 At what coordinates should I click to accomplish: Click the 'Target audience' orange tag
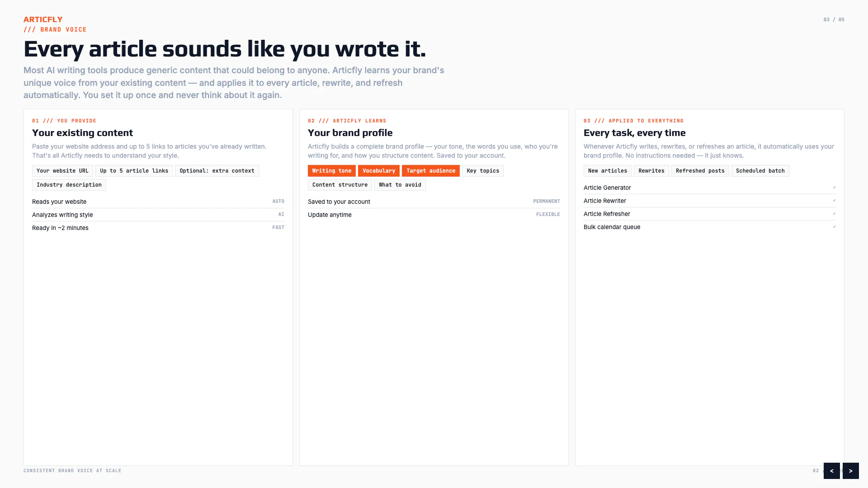[x=431, y=171]
